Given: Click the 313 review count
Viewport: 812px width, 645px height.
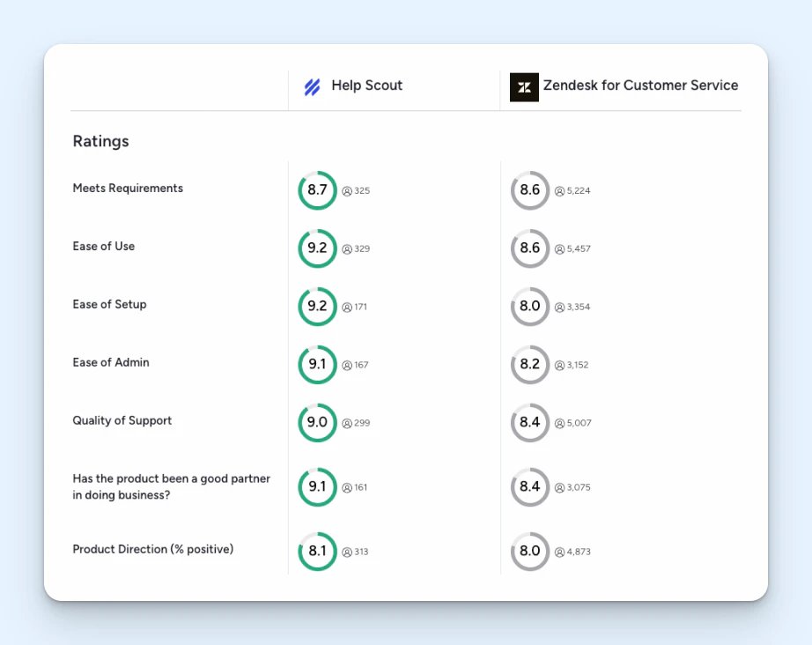Looking at the screenshot, I should tap(361, 552).
